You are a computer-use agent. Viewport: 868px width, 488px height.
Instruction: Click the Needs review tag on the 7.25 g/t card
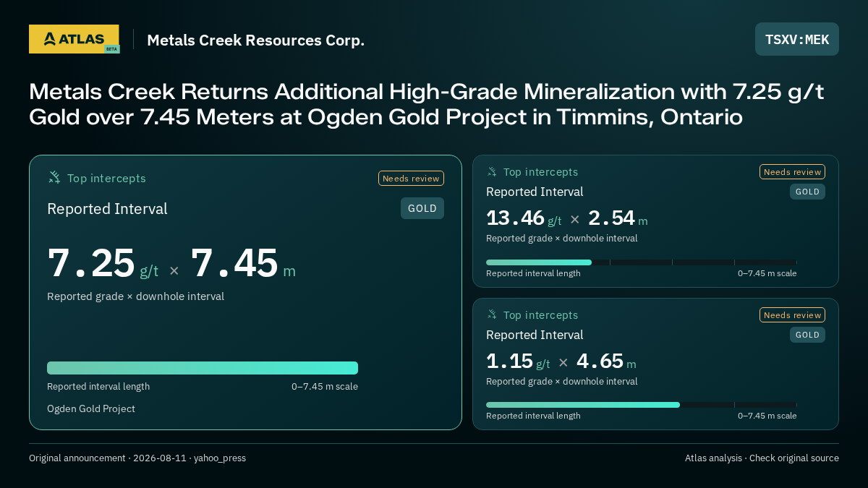click(x=411, y=179)
